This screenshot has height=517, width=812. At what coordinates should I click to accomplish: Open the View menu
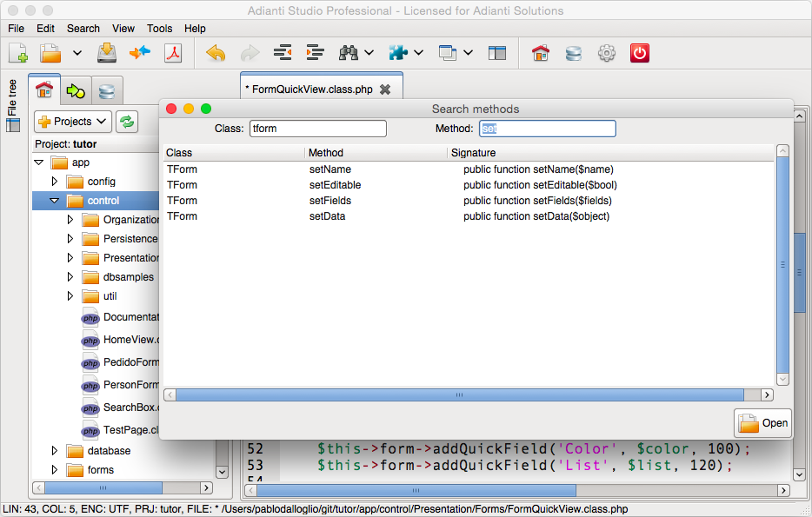pyautogui.click(x=123, y=29)
